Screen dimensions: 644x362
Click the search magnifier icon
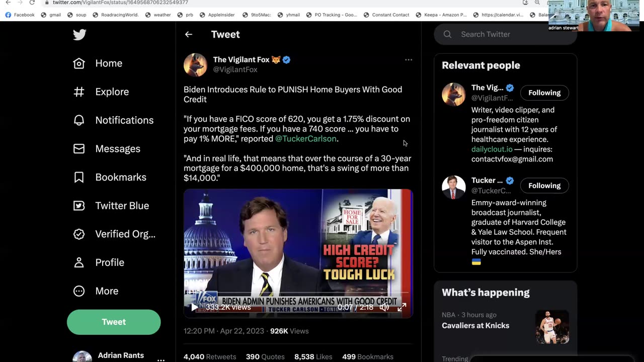pyautogui.click(x=447, y=34)
